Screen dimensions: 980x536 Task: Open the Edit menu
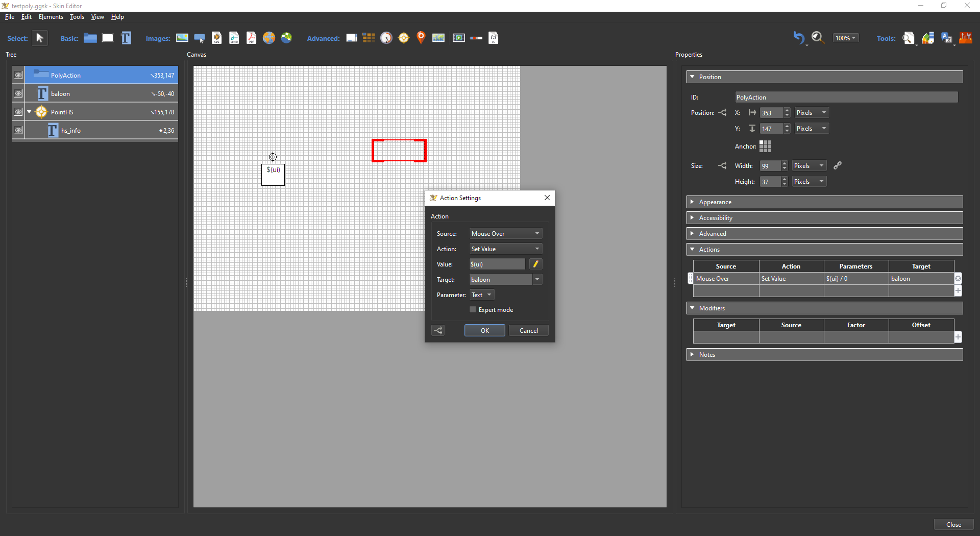[27, 17]
